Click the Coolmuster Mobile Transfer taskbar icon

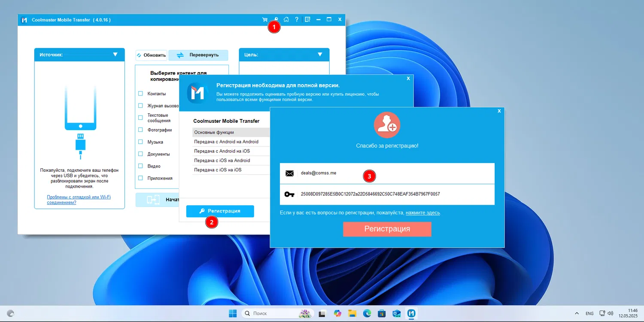pyautogui.click(x=411, y=313)
